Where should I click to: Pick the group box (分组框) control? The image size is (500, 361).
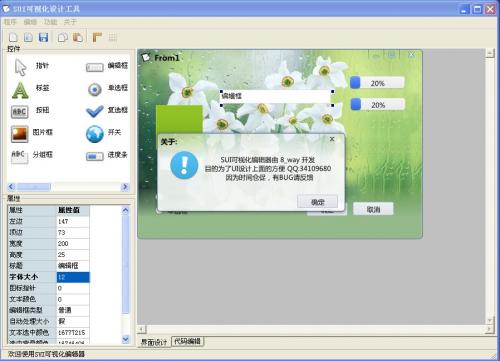[x=19, y=156]
